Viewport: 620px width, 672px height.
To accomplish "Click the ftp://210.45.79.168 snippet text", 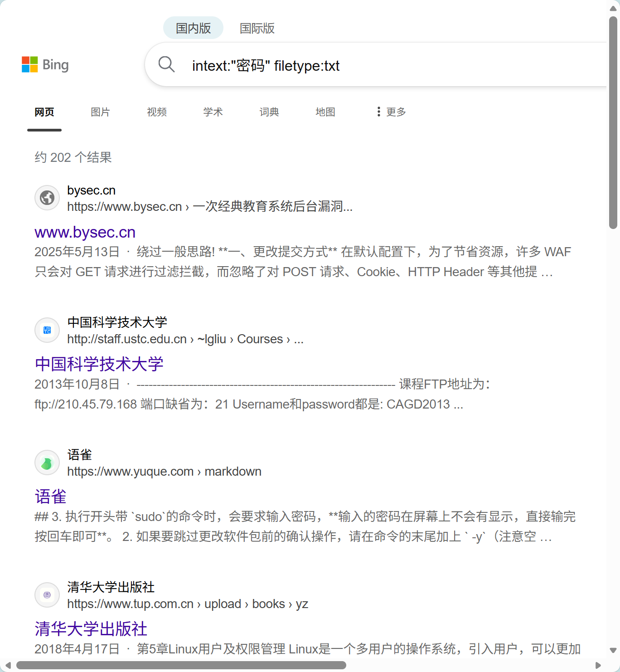I will coord(262,394).
